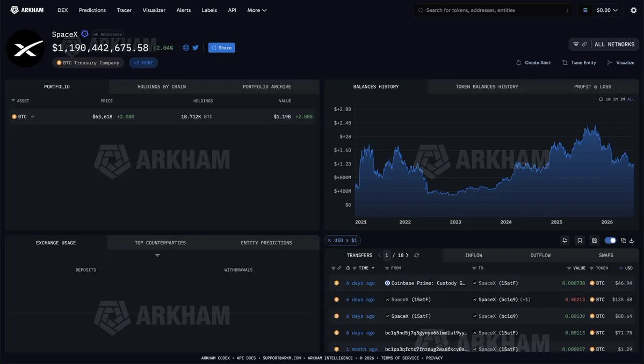Toggle the blue switch above transfers table

pyautogui.click(x=610, y=241)
